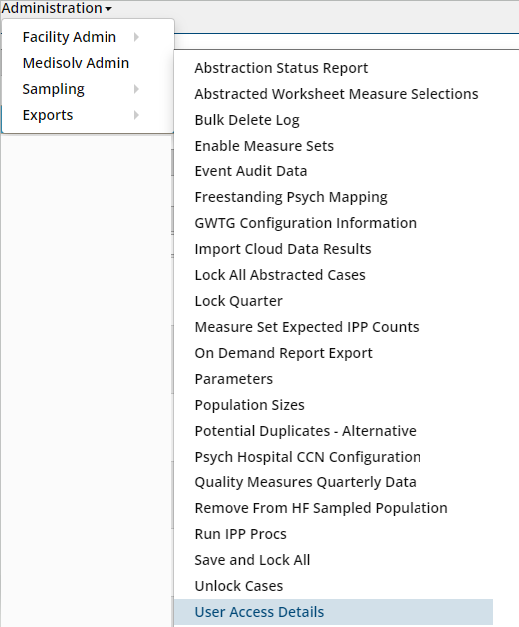Choose Unlock Cases
The height and width of the screenshot is (627, 519).
(x=239, y=586)
